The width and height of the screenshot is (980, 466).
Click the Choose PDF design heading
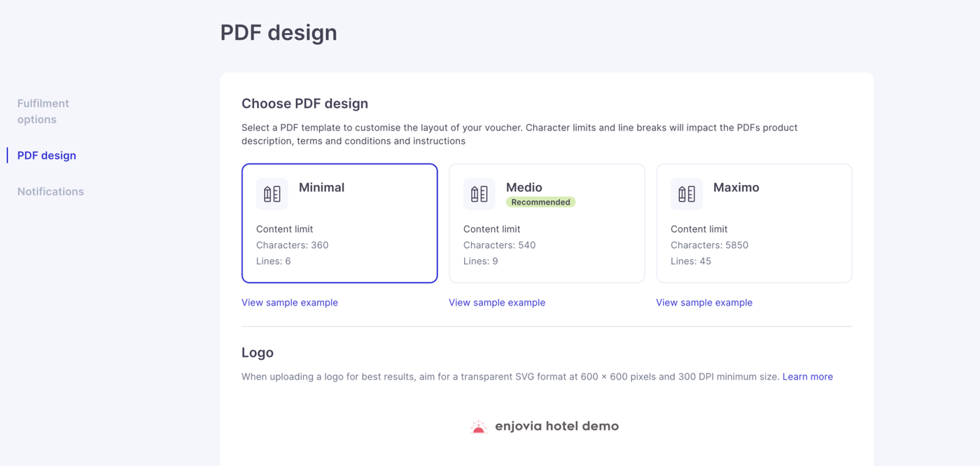click(x=304, y=104)
